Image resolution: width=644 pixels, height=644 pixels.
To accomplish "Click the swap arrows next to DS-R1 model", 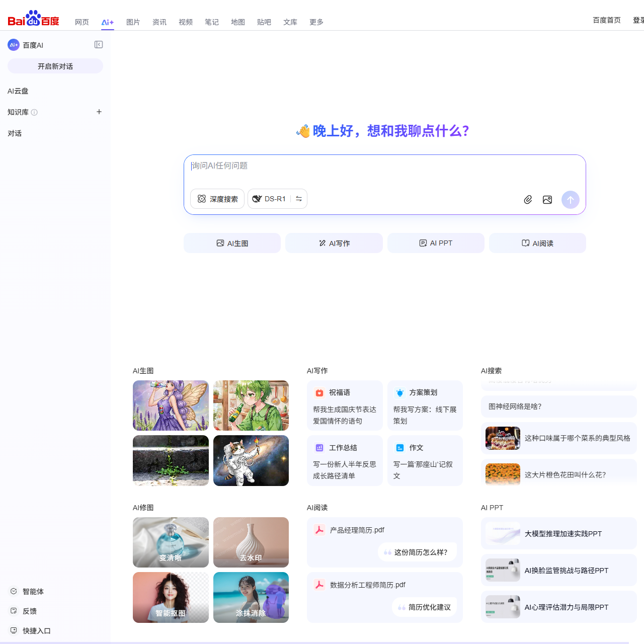I will (298, 199).
